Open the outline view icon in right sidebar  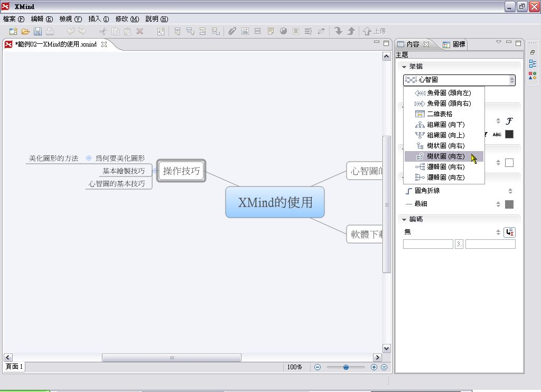[x=533, y=64]
